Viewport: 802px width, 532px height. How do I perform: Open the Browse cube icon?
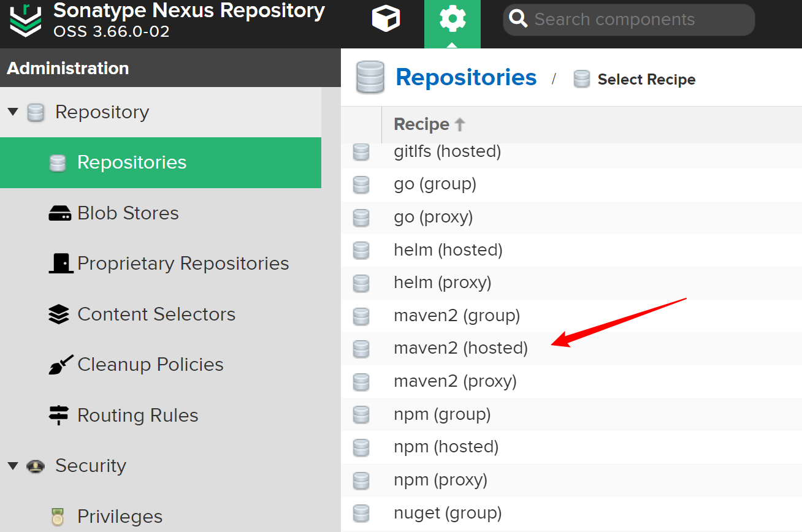coord(386,19)
